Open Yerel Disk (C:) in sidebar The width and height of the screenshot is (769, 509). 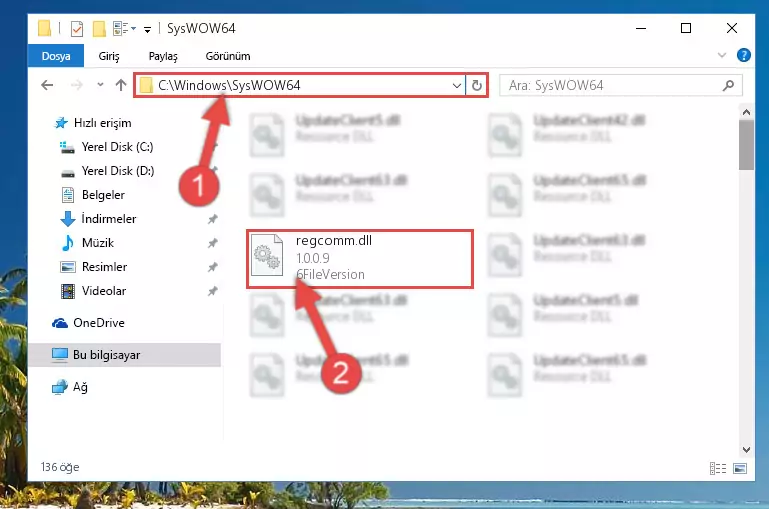[117, 147]
